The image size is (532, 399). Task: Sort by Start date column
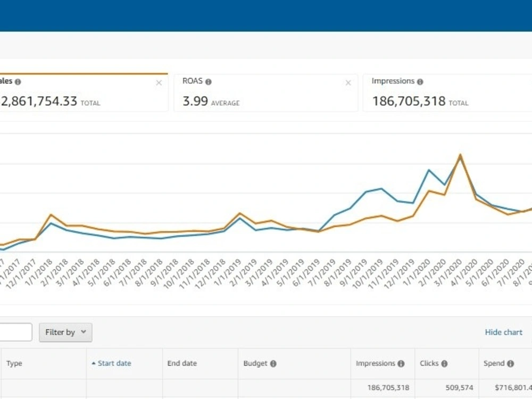[x=114, y=363]
